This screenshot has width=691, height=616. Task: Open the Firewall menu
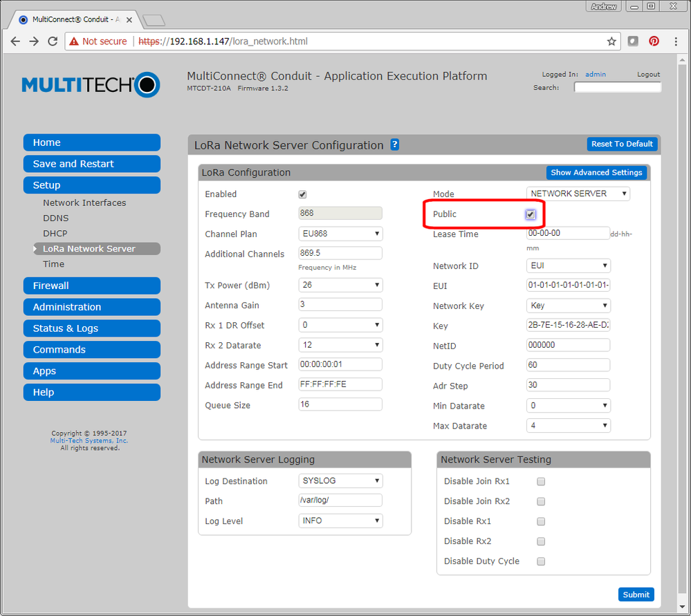tap(92, 286)
